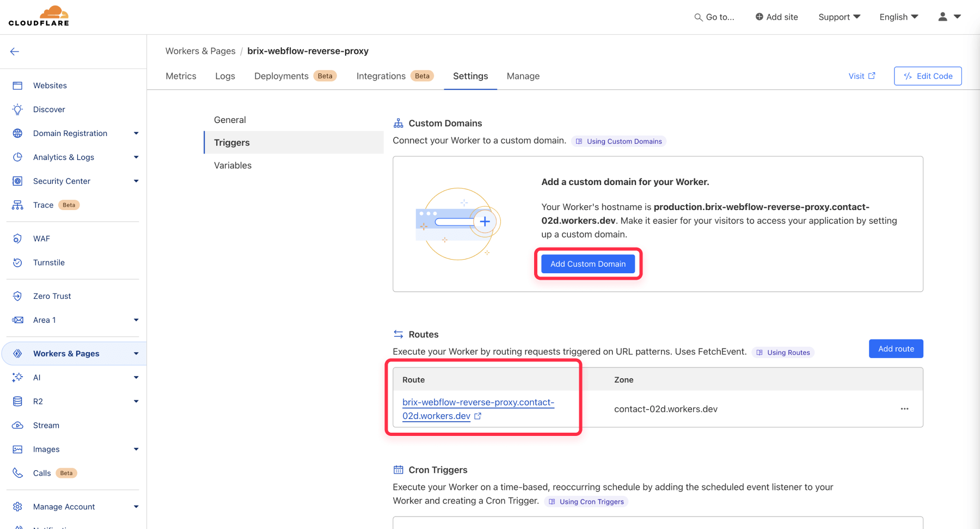
Task: Click the WAF shield icon
Action: pyautogui.click(x=17, y=238)
